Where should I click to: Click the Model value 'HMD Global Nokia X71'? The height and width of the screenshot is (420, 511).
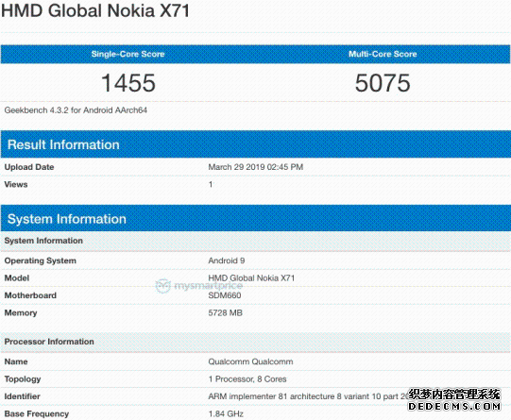(x=251, y=278)
